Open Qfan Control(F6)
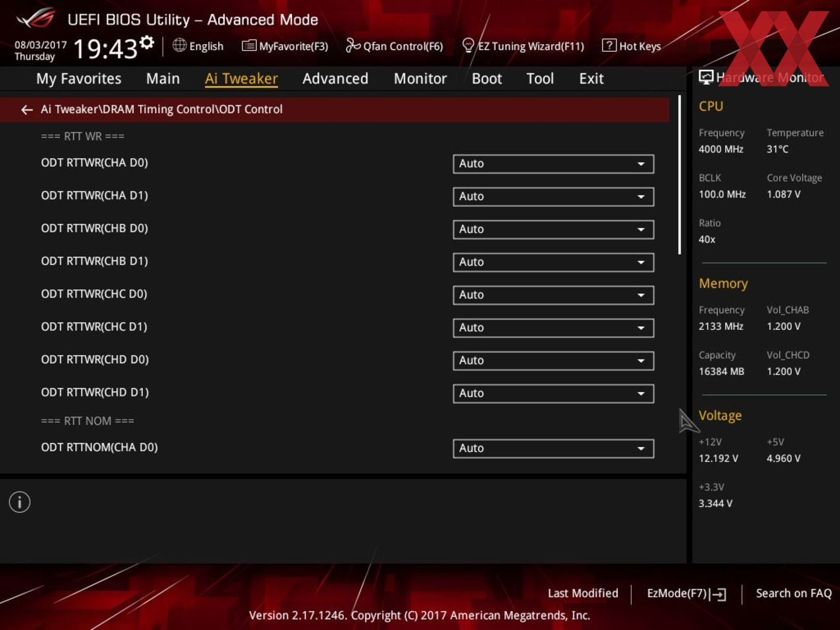Viewport: 840px width, 630px height. pos(394,46)
